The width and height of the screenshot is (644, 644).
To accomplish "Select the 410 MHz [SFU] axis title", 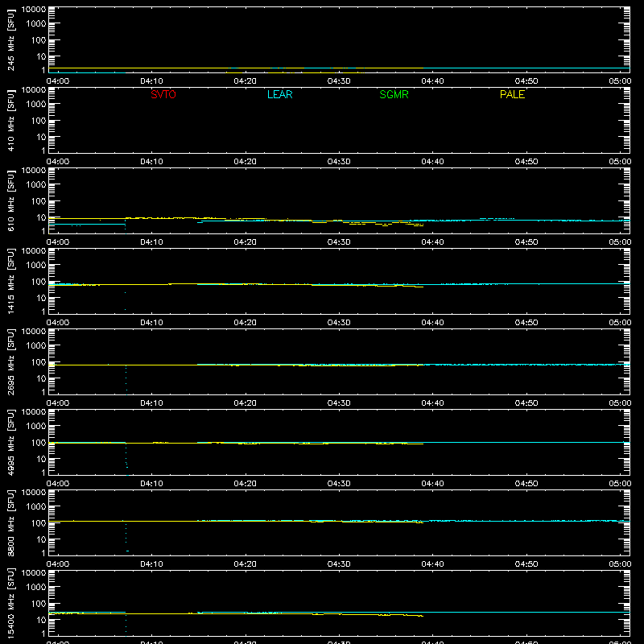I will [11, 121].
